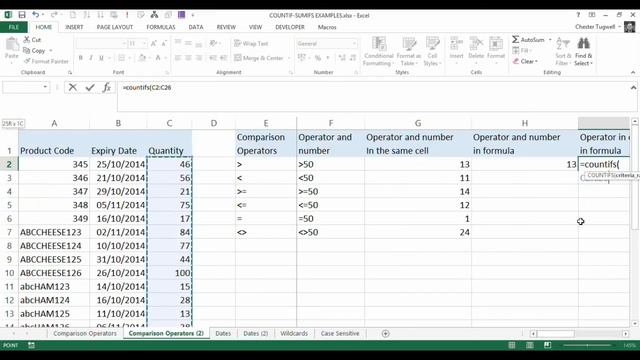Click the Format cells icon
Viewport: 640px width, 360px height.
pos(496,43)
